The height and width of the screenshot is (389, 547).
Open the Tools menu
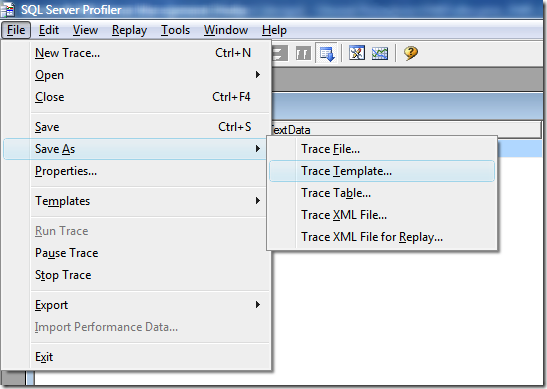(x=175, y=30)
